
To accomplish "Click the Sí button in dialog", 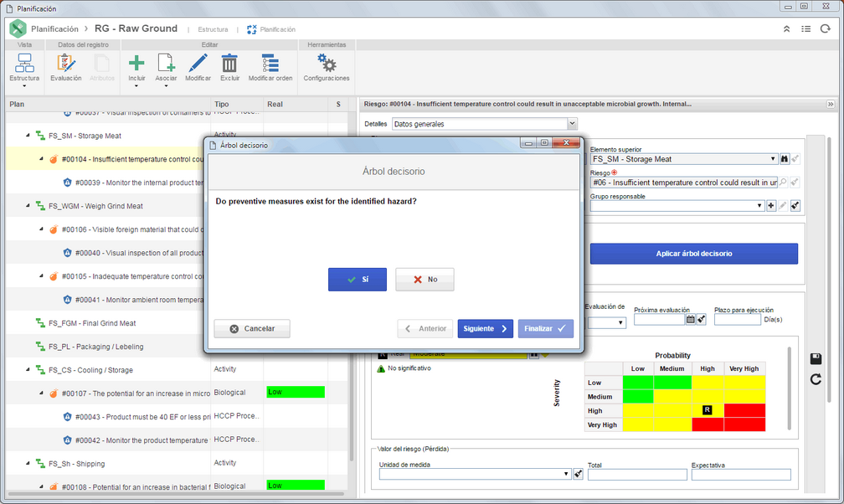I will click(x=358, y=280).
